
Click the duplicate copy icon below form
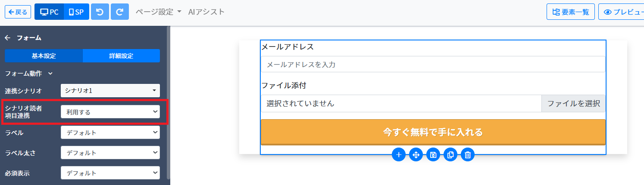[x=450, y=155]
